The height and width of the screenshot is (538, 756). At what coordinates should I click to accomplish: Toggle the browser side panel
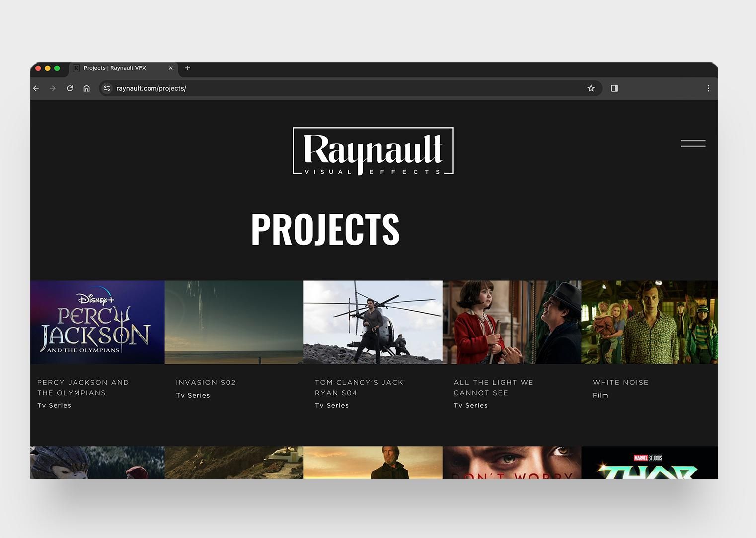pos(614,88)
